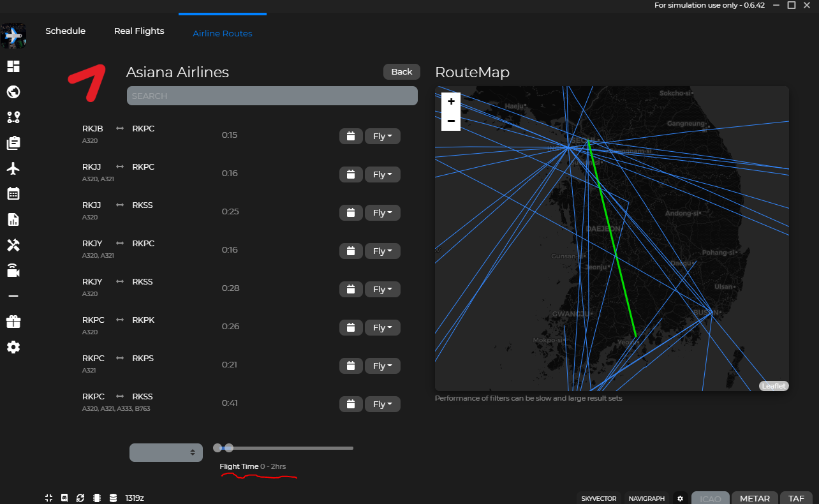Switch to the Schedule tab
The height and width of the screenshot is (504, 819).
pos(65,31)
